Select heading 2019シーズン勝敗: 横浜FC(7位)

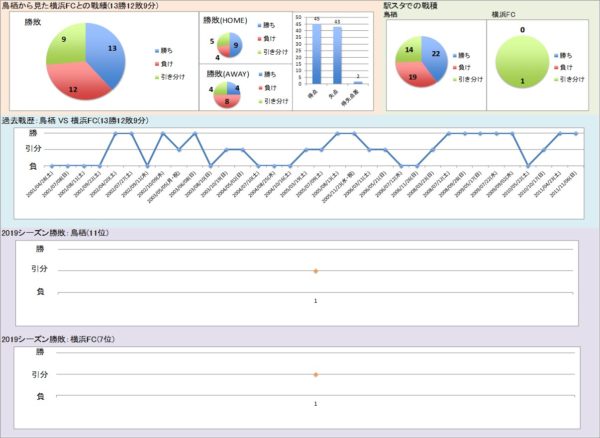tap(58, 339)
